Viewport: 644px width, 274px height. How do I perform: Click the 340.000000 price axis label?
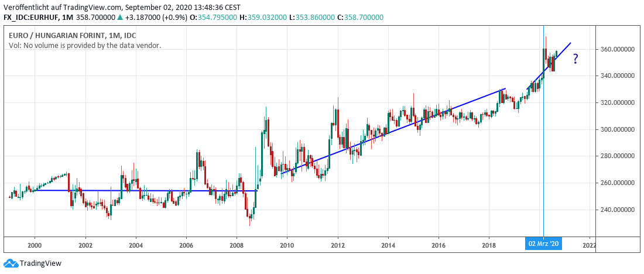617,76
